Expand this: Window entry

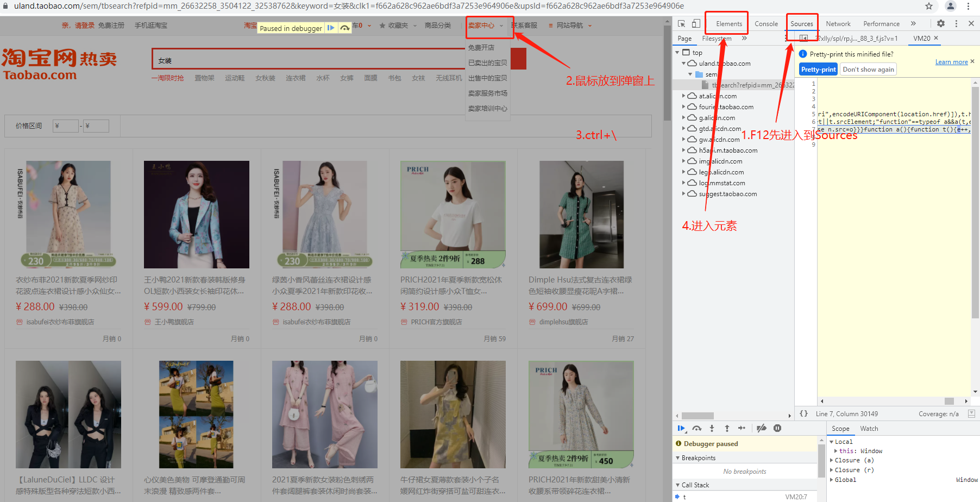[x=835, y=451]
